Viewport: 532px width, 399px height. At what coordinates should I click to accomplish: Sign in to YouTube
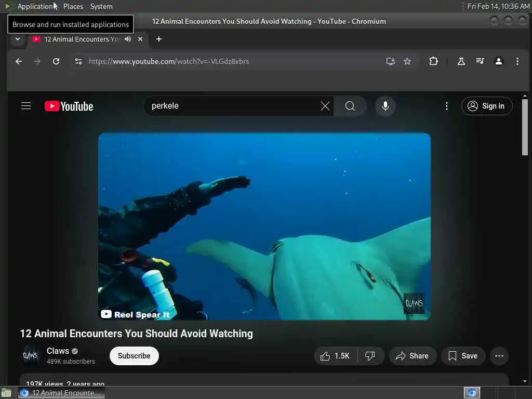(487, 106)
